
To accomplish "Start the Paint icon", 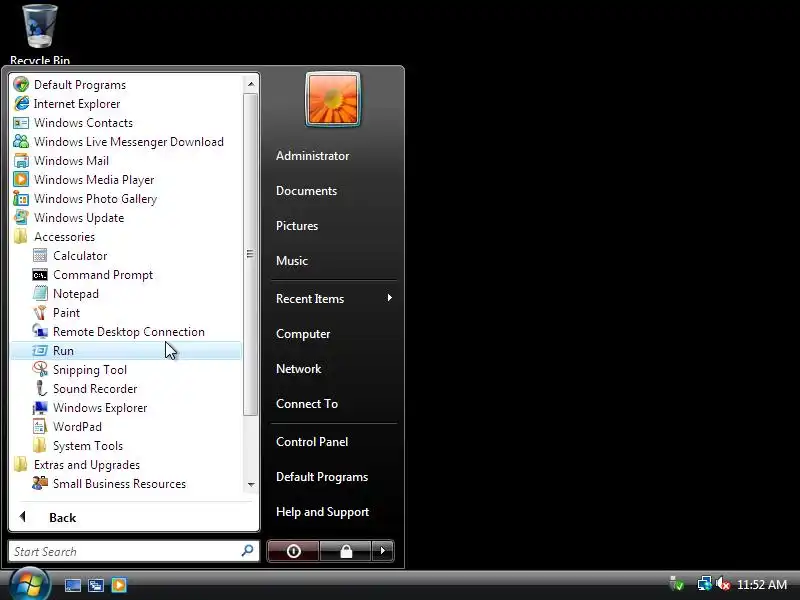I will pos(40,312).
